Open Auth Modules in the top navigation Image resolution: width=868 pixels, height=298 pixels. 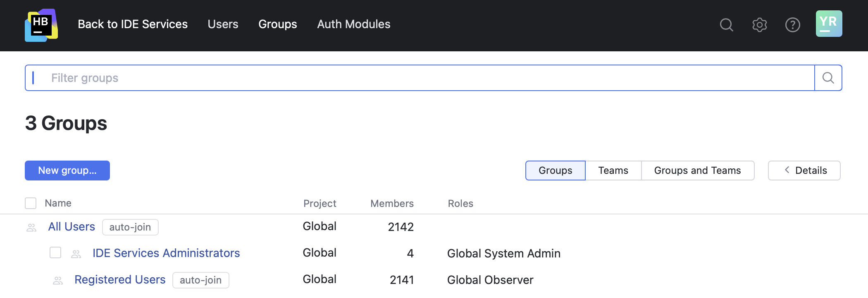(353, 24)
